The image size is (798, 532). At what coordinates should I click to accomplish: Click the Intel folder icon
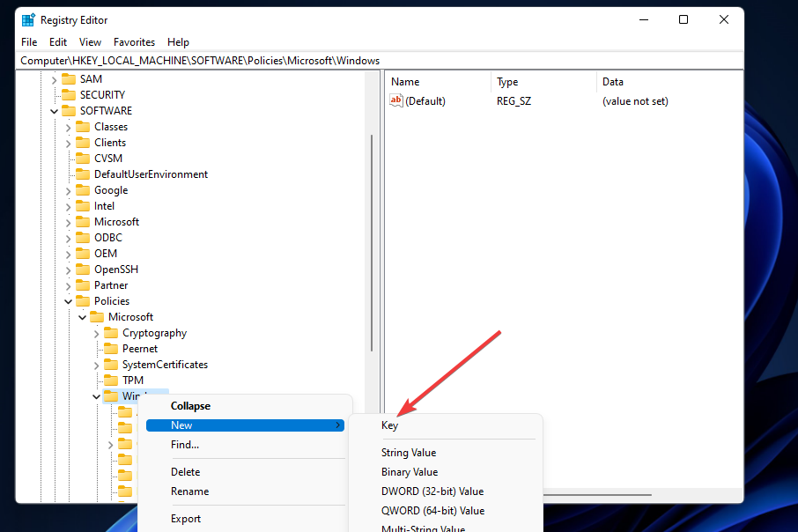(82, 205)
